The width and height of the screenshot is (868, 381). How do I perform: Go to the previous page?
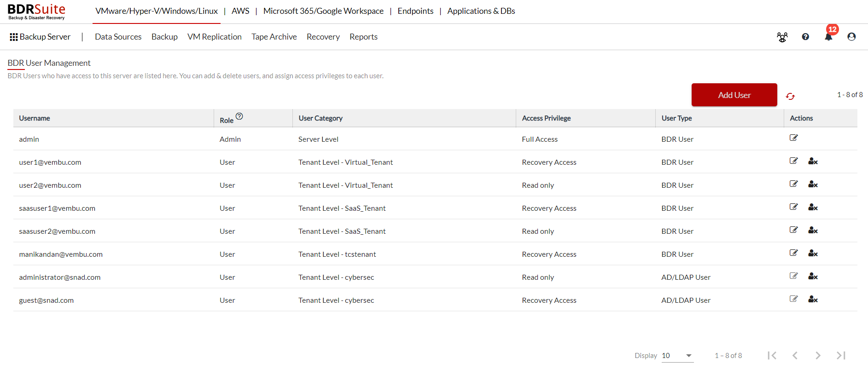tap(795, 355)
